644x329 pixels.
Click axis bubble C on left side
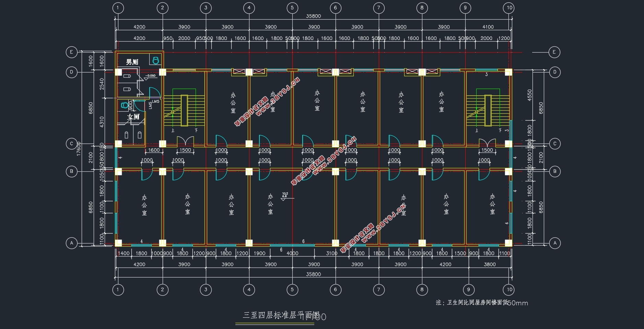(x=71, y=144)
